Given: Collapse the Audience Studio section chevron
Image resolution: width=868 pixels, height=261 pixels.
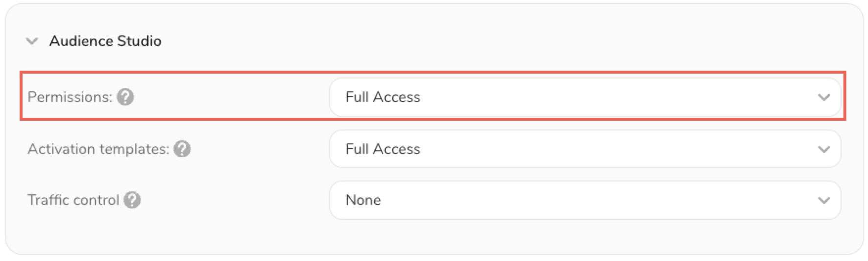Looking at the screenshot, I should click(x=32, y=41).
